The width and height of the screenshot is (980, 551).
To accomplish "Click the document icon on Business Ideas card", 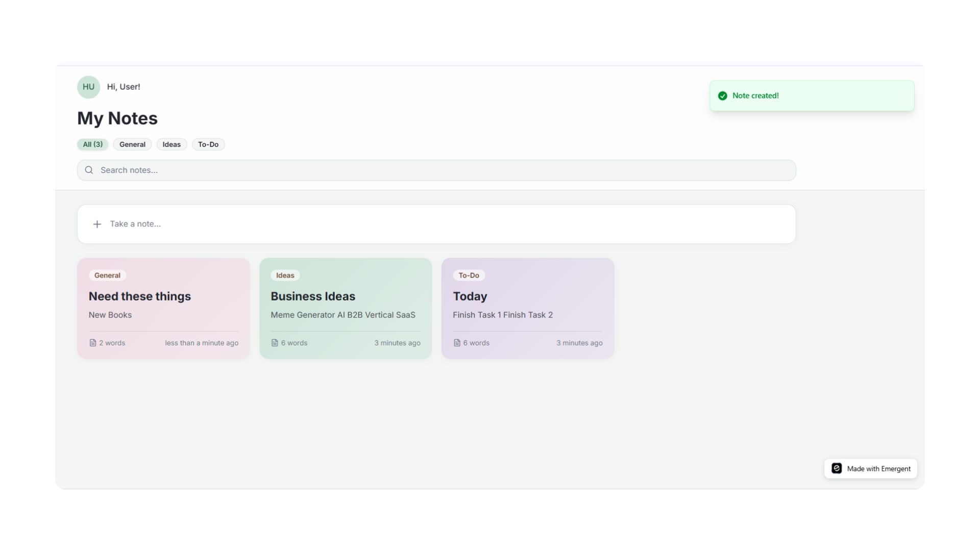I will (275, 343).
